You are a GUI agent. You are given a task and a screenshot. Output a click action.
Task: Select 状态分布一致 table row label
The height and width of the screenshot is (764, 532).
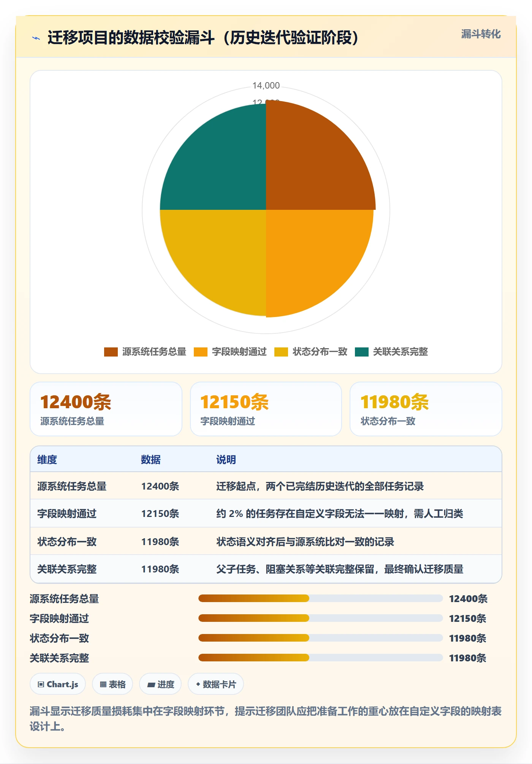(x=67, y=542)
